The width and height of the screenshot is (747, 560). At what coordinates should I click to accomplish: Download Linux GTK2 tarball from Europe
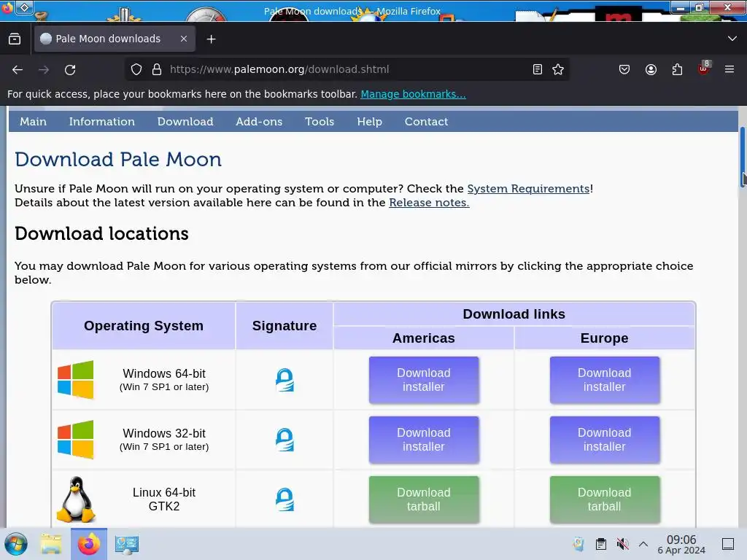tap(605, 499)
